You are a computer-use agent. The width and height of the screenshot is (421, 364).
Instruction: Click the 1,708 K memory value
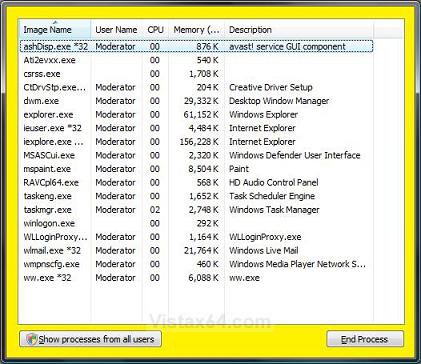coord(203,74)
